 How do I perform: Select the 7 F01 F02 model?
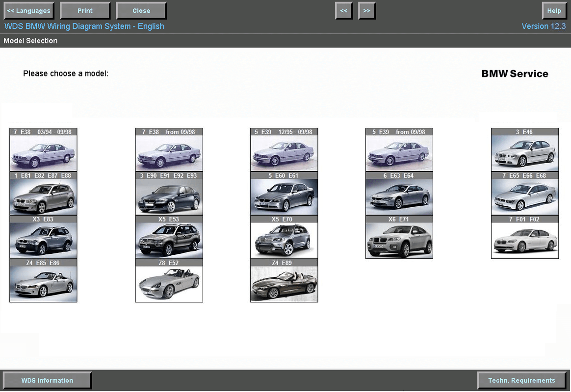tap(525, 237)
